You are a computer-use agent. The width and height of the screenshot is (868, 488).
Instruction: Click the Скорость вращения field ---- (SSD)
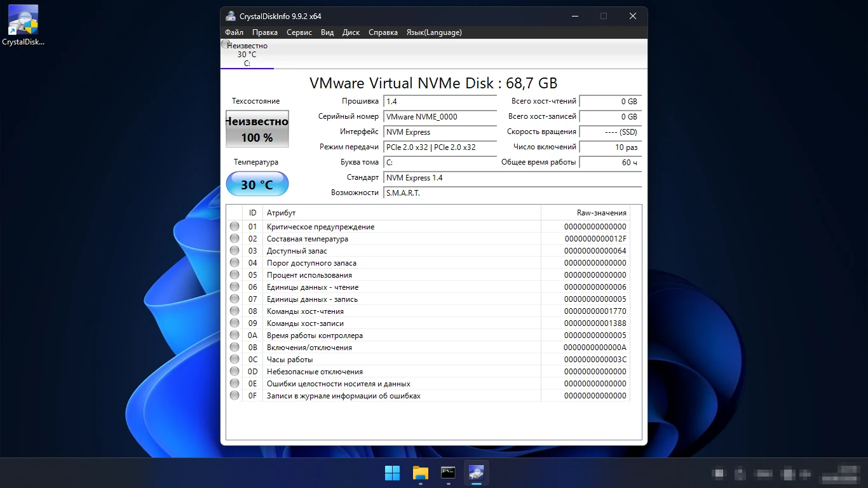click(611, 132)
